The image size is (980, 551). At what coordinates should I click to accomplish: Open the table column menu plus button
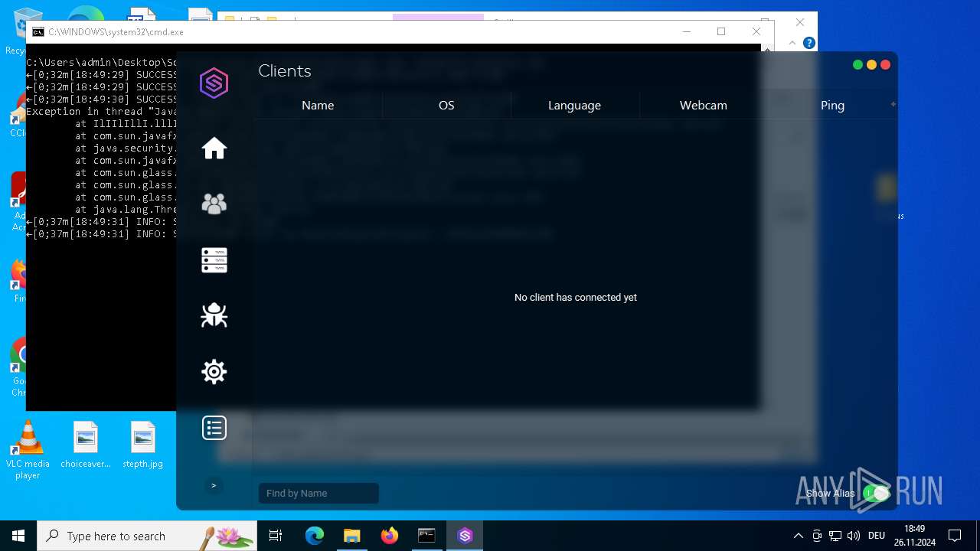[893, 104]
